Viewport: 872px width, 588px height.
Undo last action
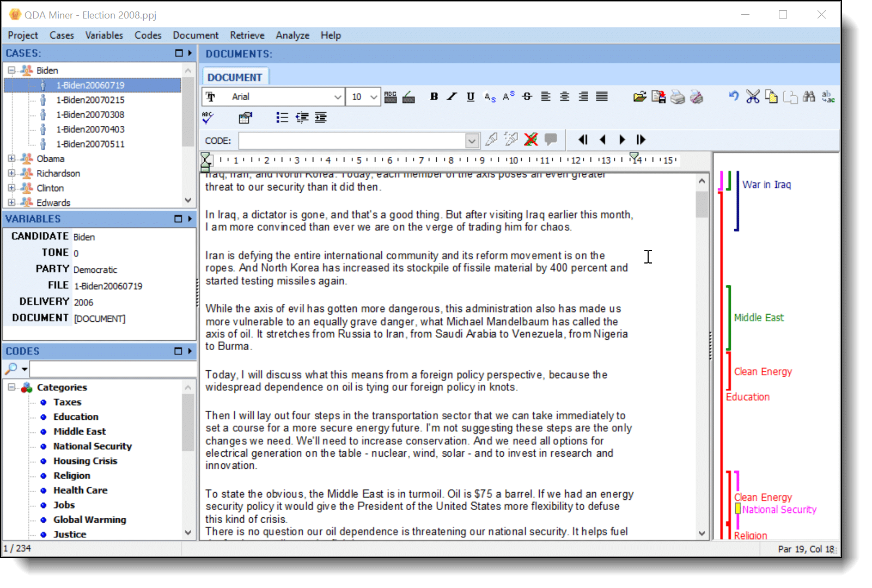[734, 96]
